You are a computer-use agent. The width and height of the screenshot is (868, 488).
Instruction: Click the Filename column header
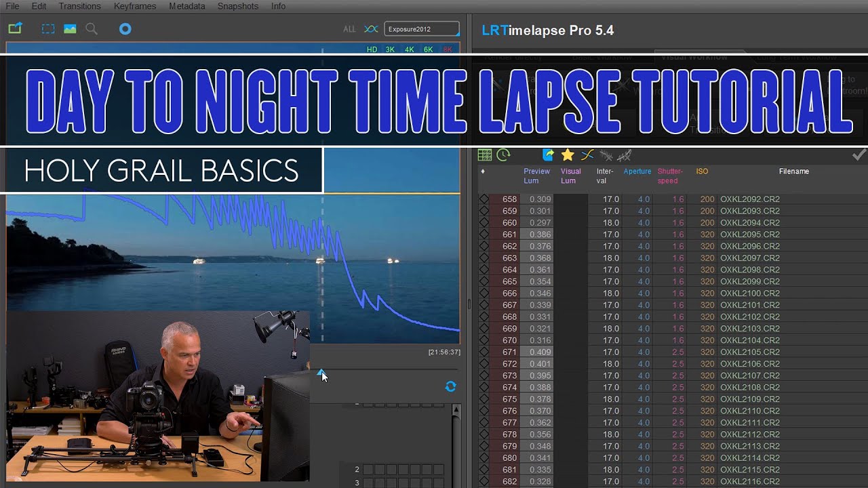click(x=793, y=171)
